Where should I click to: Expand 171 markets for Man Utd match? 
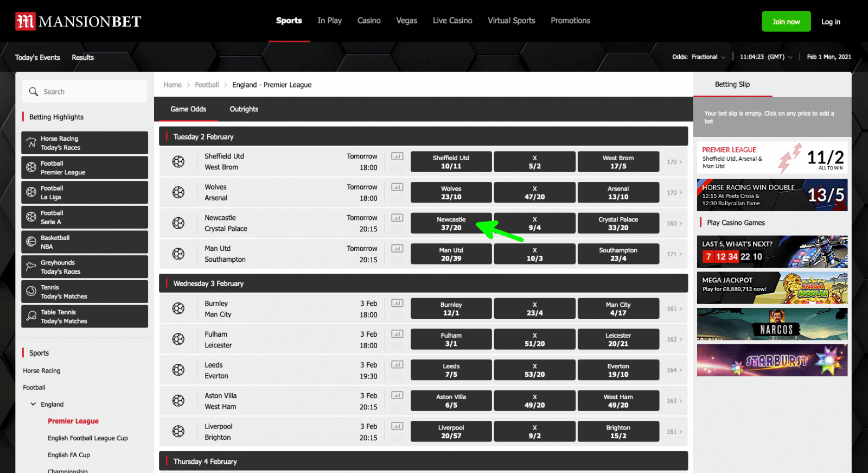674,254
